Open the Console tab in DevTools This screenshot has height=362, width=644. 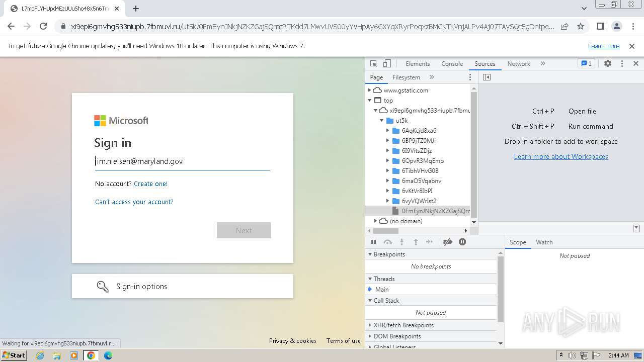click(452, 64)
